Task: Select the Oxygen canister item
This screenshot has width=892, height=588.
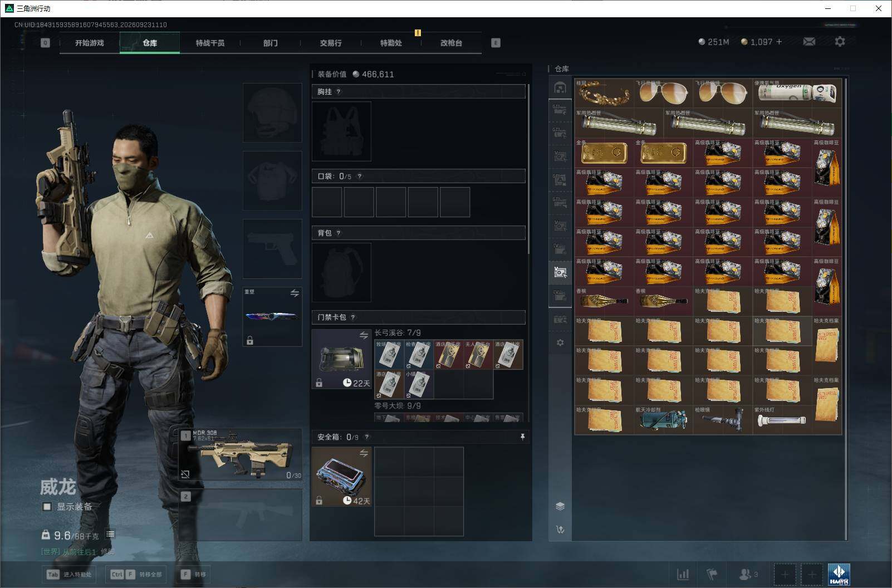Action: [x=797, y=92]
